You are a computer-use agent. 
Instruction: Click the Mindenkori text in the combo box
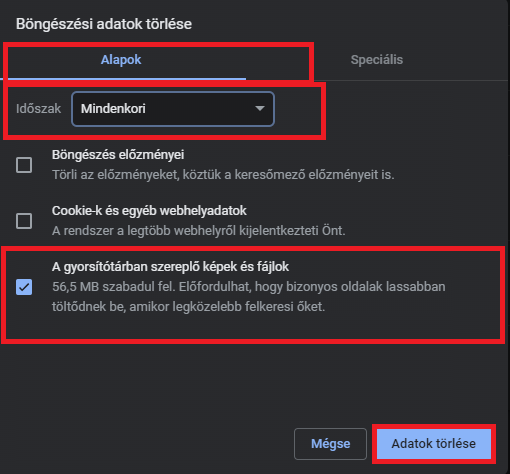click(x=113, y=109)
